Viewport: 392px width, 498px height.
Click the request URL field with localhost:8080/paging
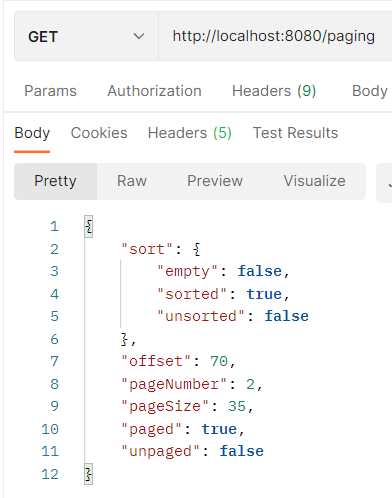(x=275, y=36)
